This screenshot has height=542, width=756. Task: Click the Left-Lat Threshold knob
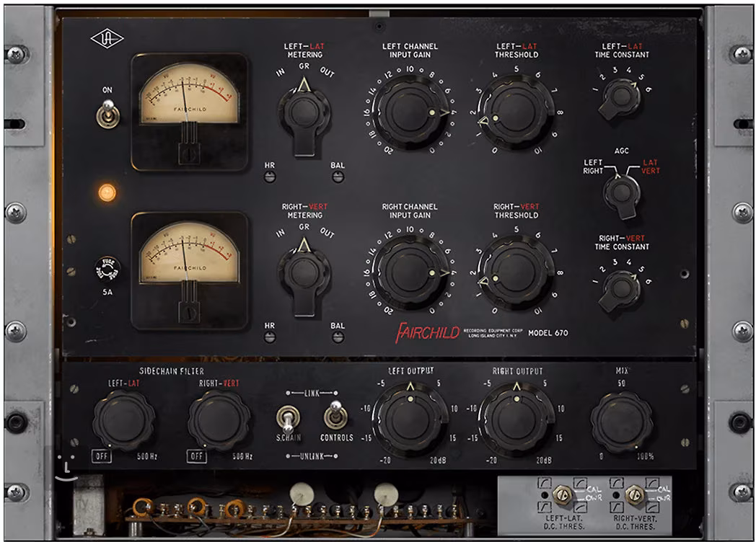pos(515,112)
